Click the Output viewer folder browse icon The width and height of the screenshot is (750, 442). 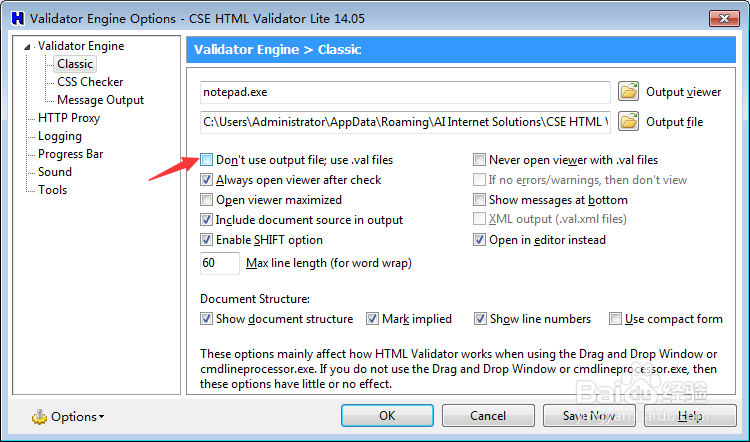pos(628,92)
